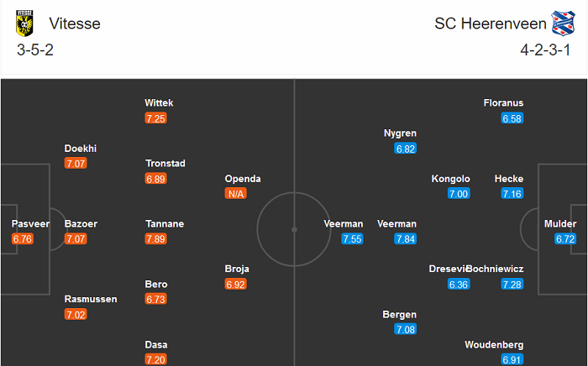Click the Vitesse club crest icon

click(x=24, y=24)
